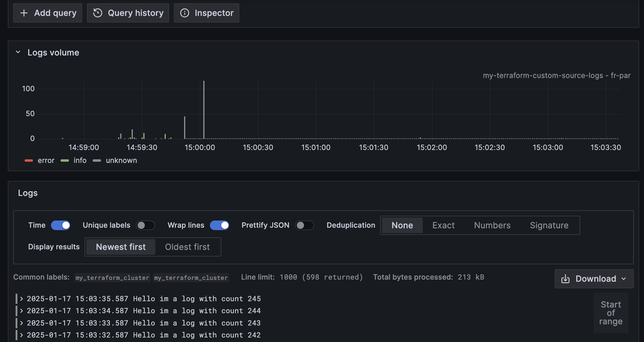The width and height of the screenshot is (644, 342).
Task: Enable the Unique labels switch
Action: (x=145, y=225)
